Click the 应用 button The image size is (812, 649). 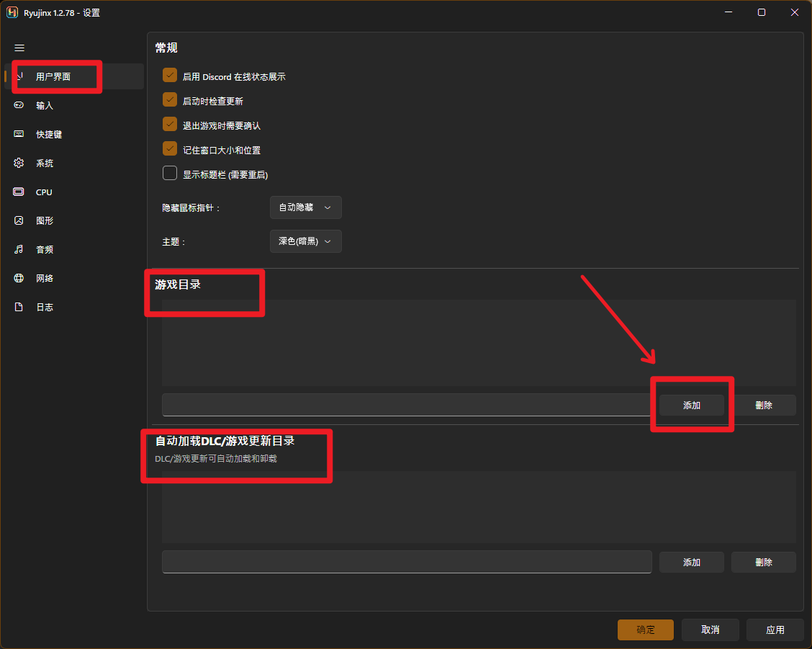pyautogui.click(x=775, y=630)
